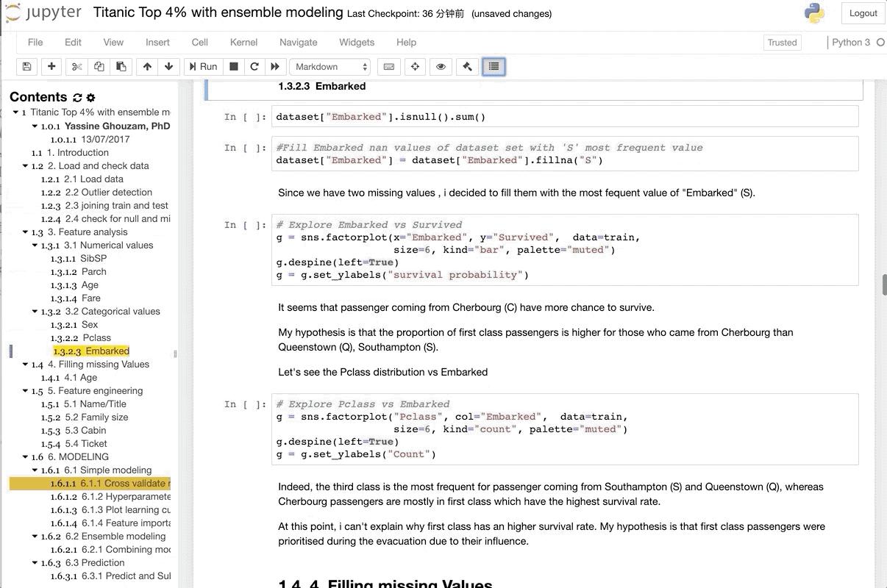The height and width of the screenshot is (588, 887).
Task: Save the notebook via floppy disk icon
Action: tap(26, 66)
